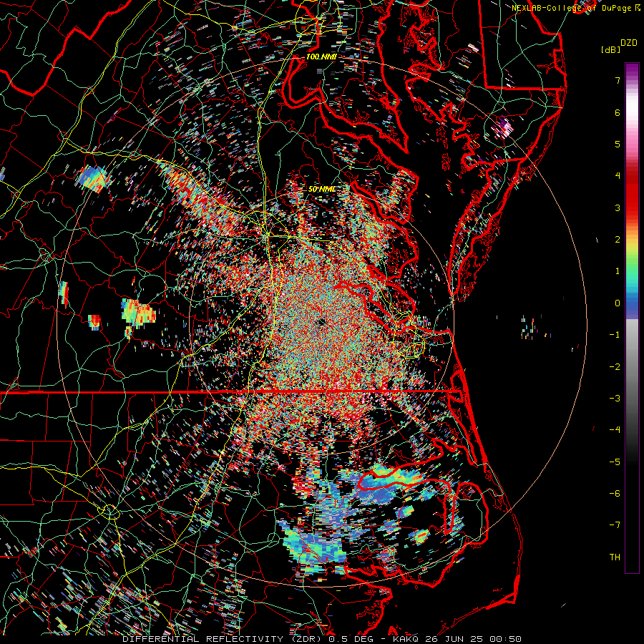Click the scale value -5
Screen dimensions: 644x644
pos(615,462)
